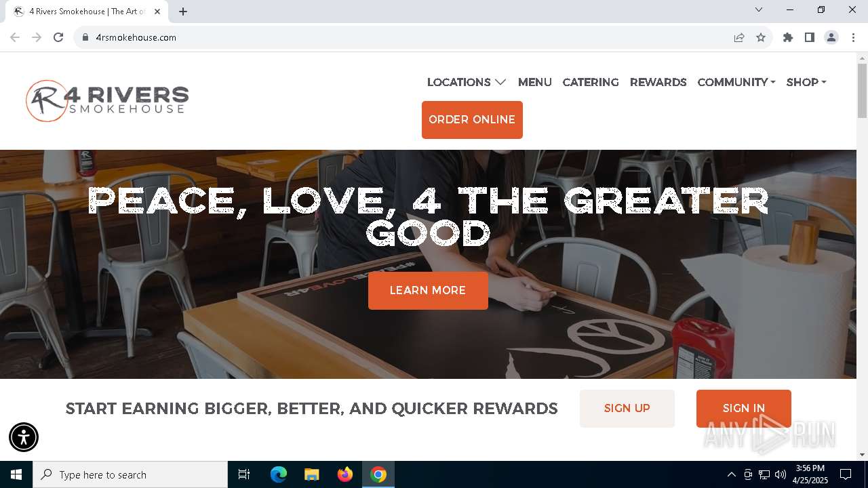Viewport: 868px width, 488px height.
Task: Expand the Locations dropdown
Action: [467, 82]
